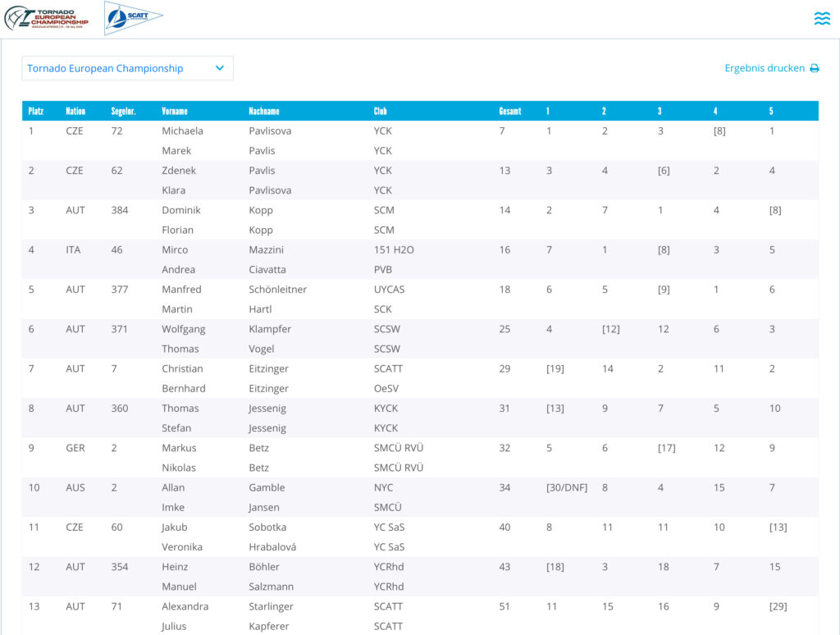Click the race 5 column header

[771, 111]
